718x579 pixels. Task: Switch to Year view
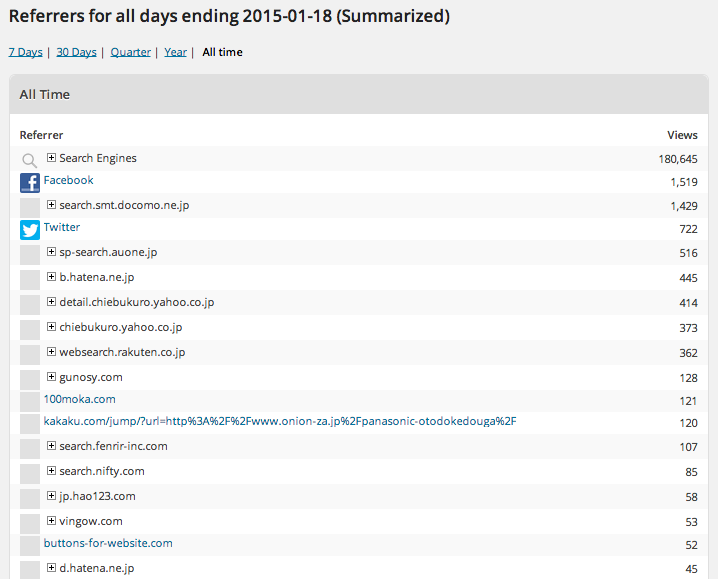[x=175, y=52]
